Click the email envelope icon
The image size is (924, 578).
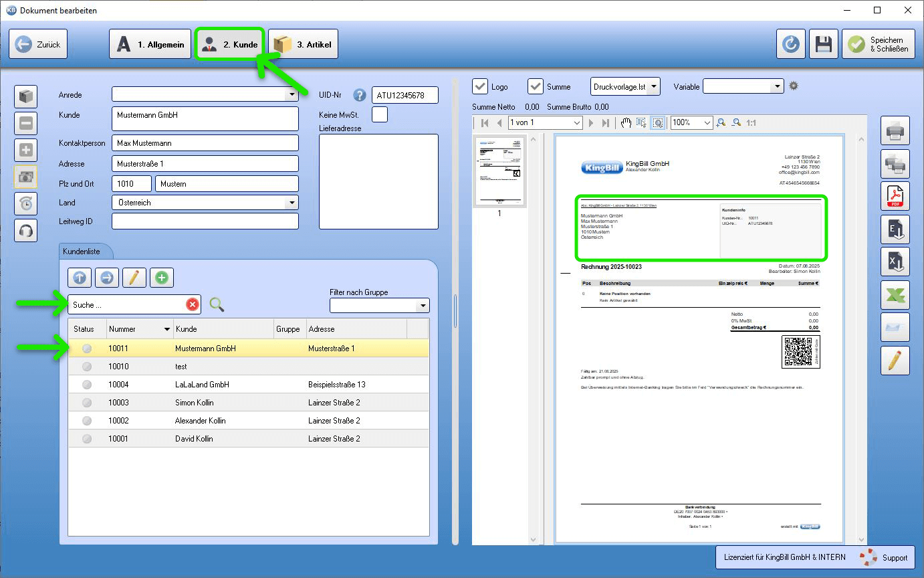(895, 327)
